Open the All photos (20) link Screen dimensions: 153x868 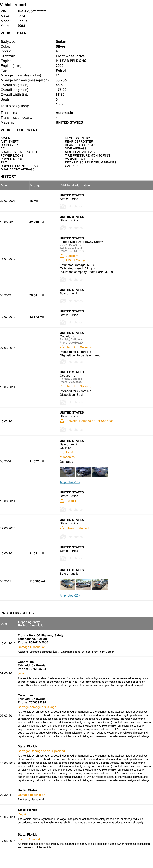point(70,595)
